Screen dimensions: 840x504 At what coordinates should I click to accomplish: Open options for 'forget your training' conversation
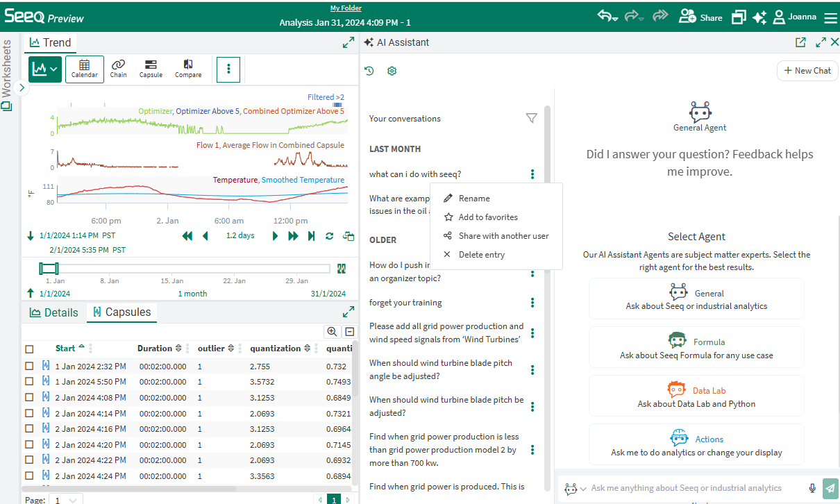[532, 303]
